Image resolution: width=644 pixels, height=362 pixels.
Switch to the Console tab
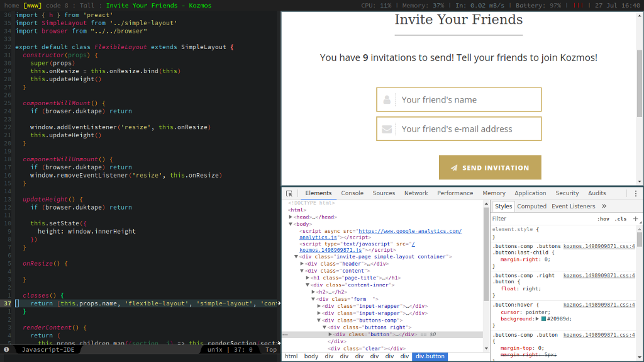click(352, 193)
